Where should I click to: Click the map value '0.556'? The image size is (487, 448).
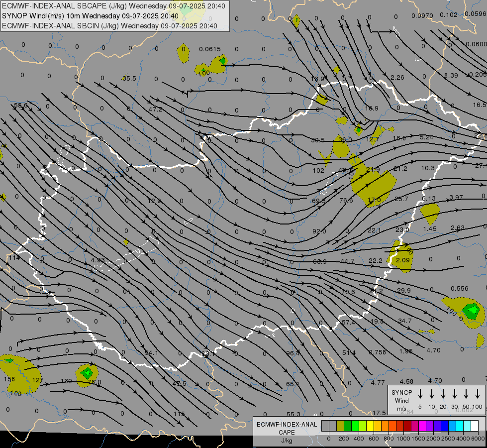(459, 289)
